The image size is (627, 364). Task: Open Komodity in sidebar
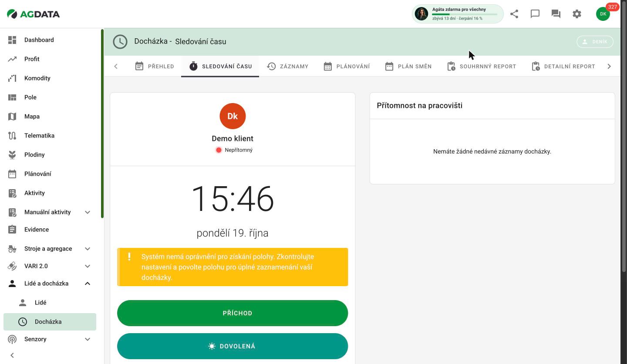(50, 78)
